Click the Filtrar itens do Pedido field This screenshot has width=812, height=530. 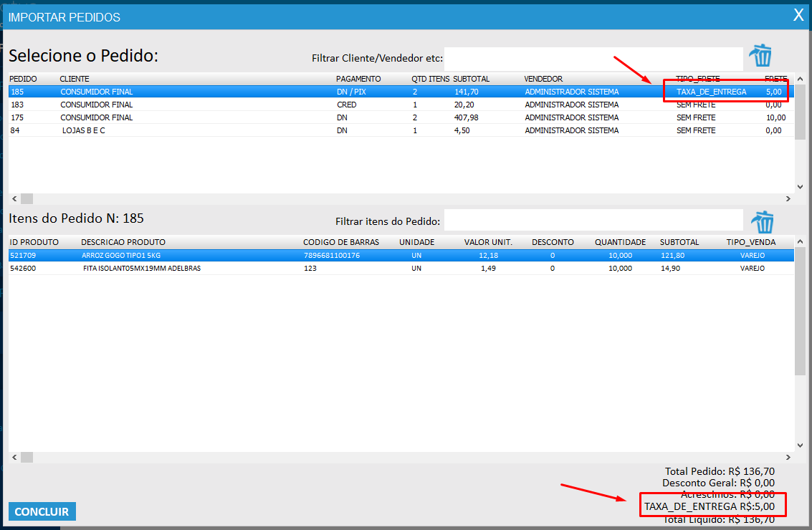tap(593, 220)
